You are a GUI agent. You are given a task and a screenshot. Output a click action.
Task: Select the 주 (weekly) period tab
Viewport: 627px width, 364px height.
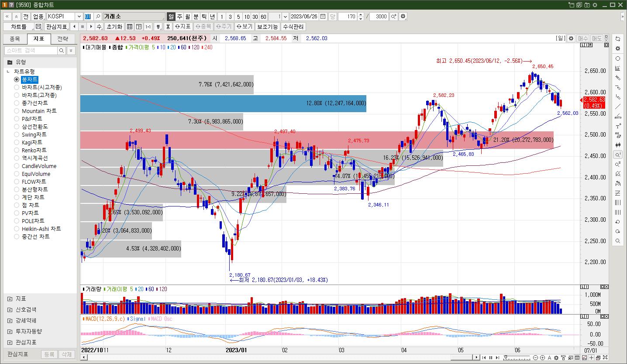click(179, 17)
